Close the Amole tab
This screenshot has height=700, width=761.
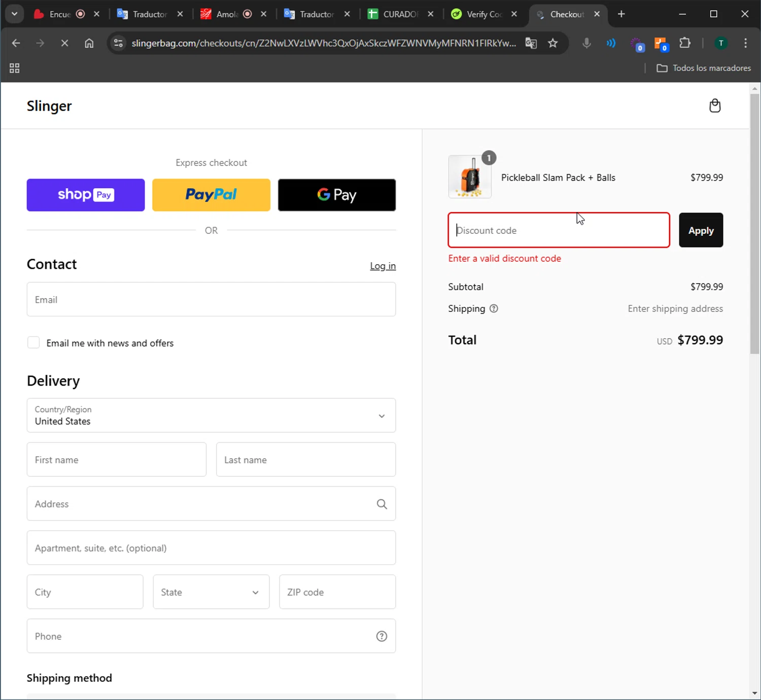click(x=263, y=14)
